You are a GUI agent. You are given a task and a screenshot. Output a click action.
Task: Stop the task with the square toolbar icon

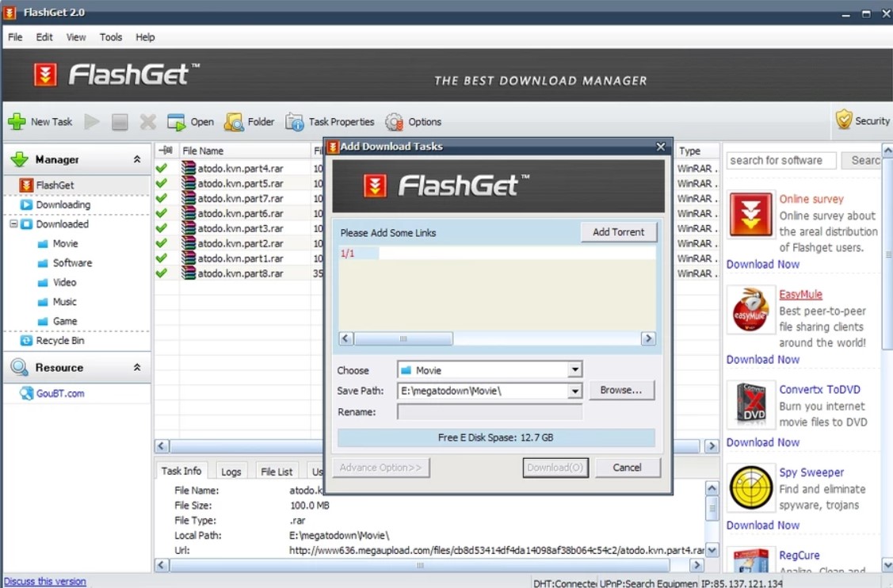click(120, 121)
